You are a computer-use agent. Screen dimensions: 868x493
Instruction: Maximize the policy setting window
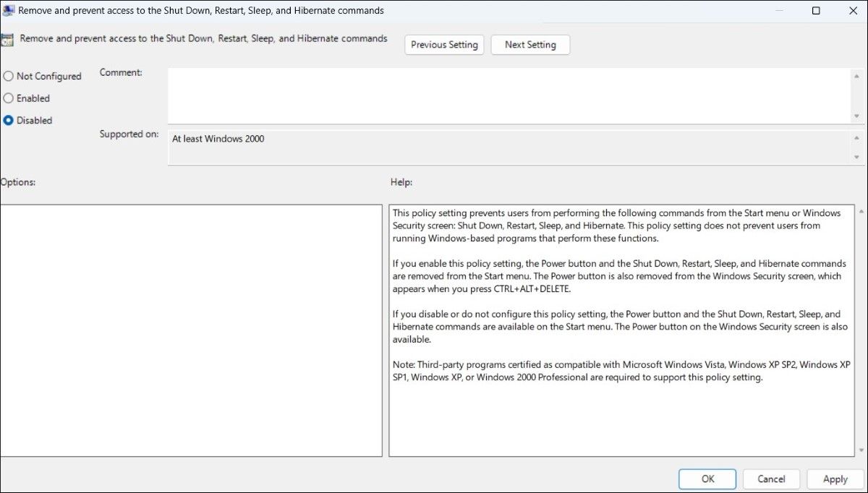[x=816, y=11]
